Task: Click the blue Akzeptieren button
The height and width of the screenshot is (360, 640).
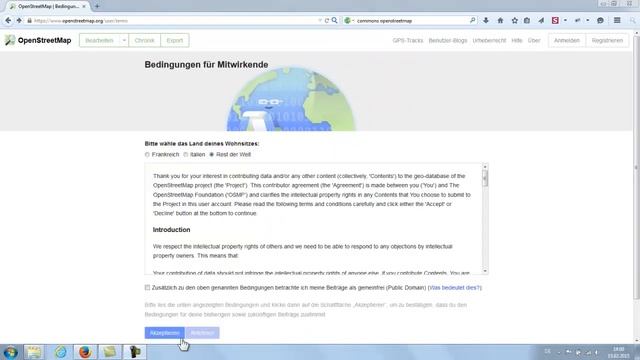Action: click(x=164, y=333)
